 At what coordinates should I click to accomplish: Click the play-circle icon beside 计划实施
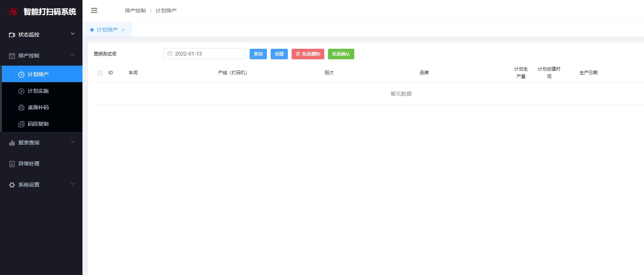pyautogui.click(x=21, y=91)
